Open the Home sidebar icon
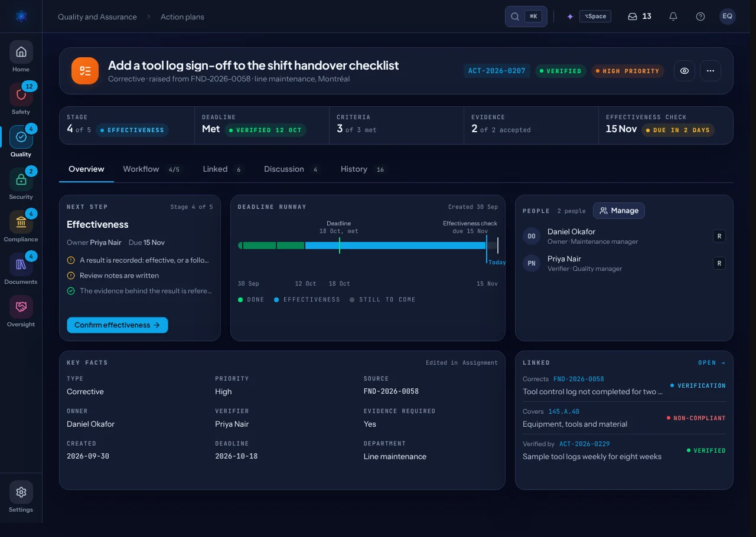 [21, 52]
